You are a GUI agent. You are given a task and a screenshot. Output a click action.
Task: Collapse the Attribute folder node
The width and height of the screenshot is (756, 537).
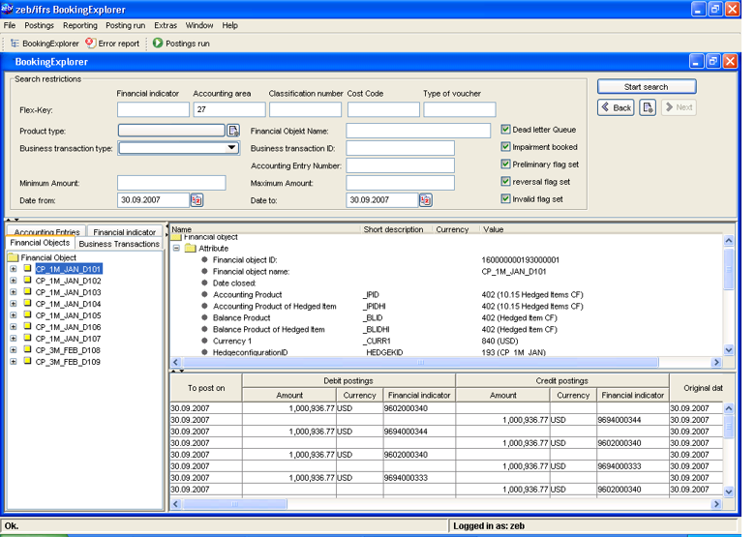click(x=177, y=249)
